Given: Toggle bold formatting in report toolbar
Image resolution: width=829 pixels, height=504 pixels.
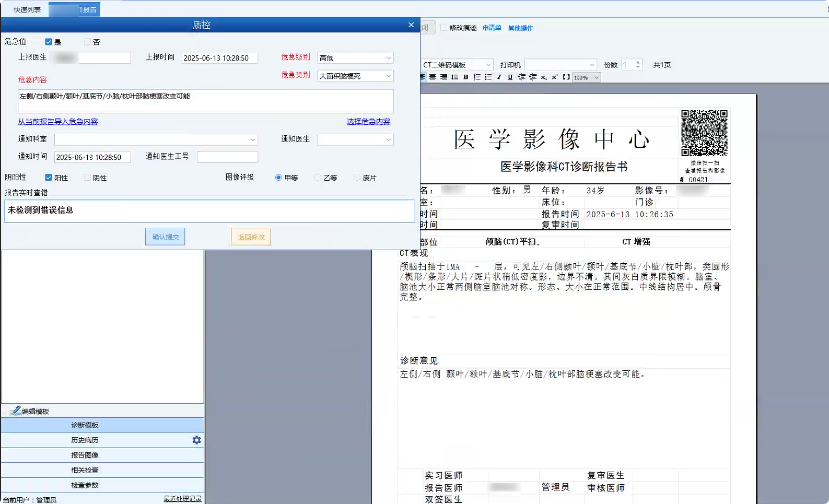Looking at the screenshot, I should tap(465, 77).
